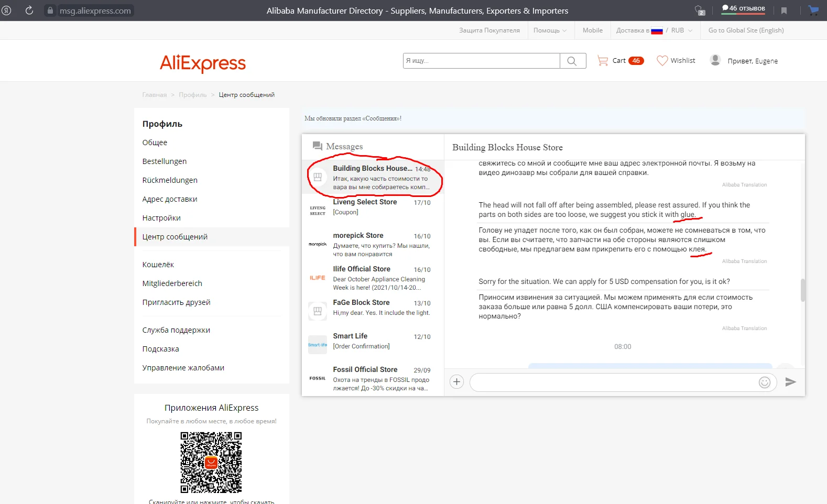Screen dimensions: 827x504
Task: Open the Building Blocks House conversation
Action: (x=373, y=177)
